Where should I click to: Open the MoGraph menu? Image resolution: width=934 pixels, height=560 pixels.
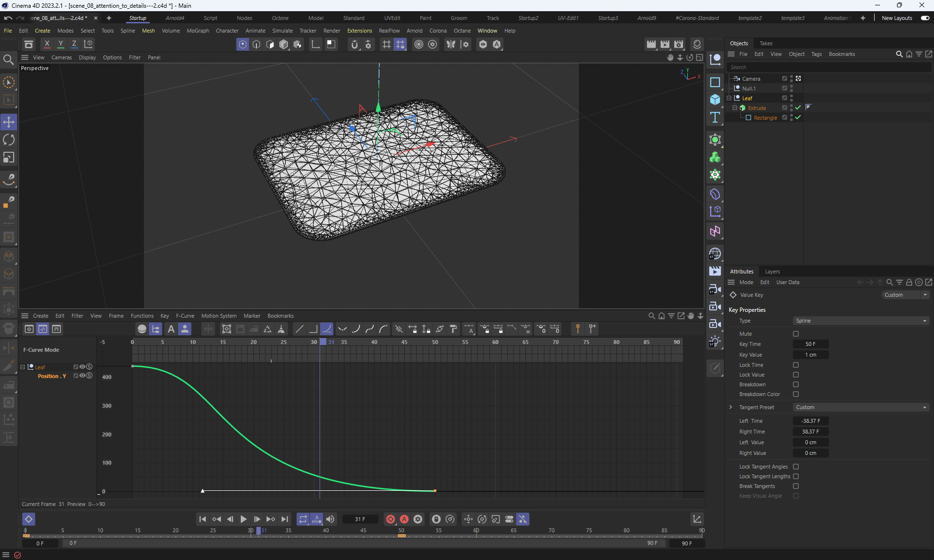(x=198, y=31)
